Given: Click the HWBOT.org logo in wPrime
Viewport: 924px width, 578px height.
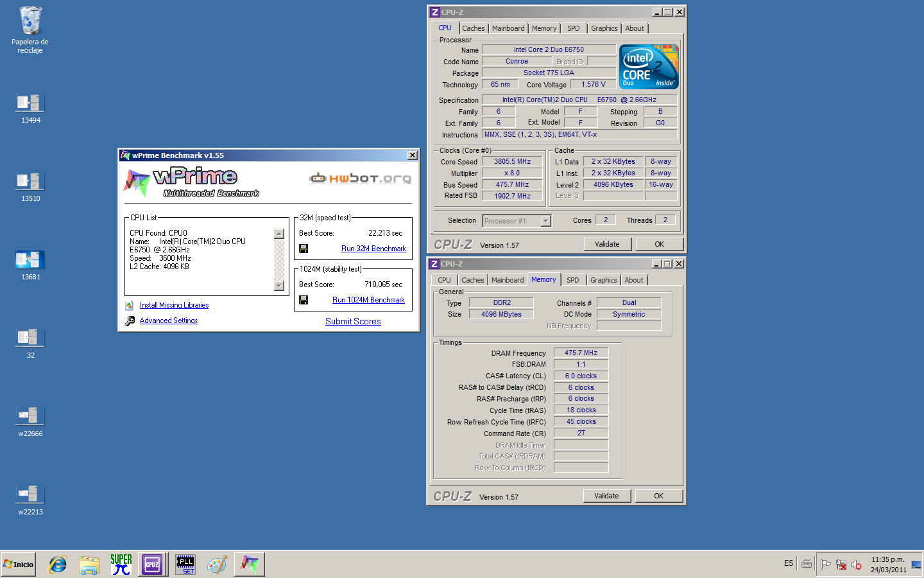Looking at the screenshot, I should 360,178.
